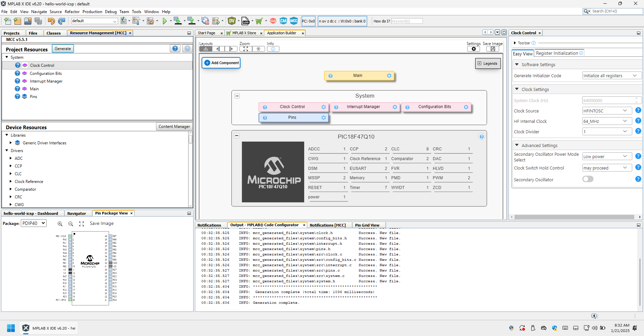The height and width of the screenshot is (336, 644).
Task: Collapse the Clock Settings section
Action: (x=517, y=89)
